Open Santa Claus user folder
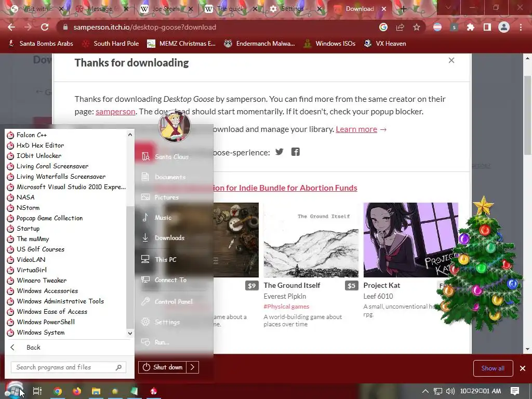Viewport: 532px width, 399px height. coord(171,157)
